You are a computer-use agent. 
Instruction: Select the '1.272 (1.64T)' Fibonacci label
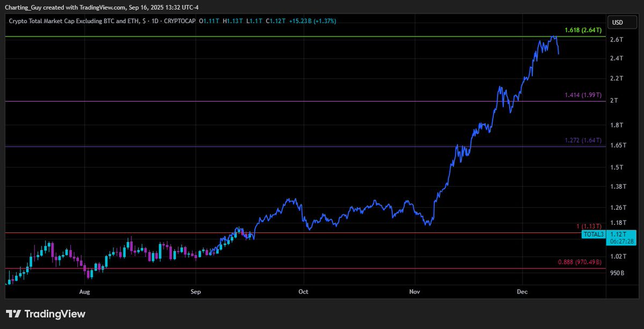583,140
